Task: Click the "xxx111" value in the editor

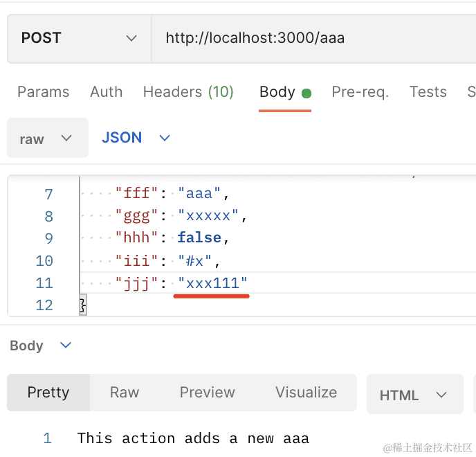Action: point(212,283)
